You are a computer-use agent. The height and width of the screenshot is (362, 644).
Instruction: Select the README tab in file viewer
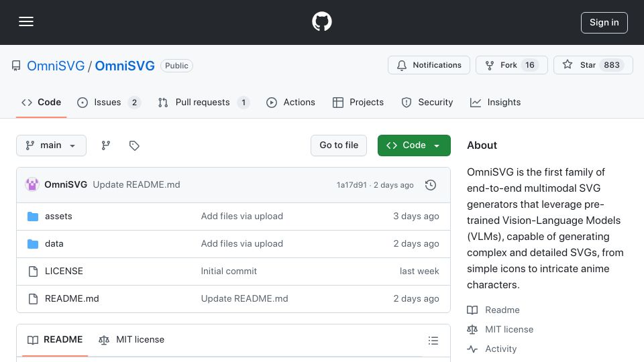(55, 340)
